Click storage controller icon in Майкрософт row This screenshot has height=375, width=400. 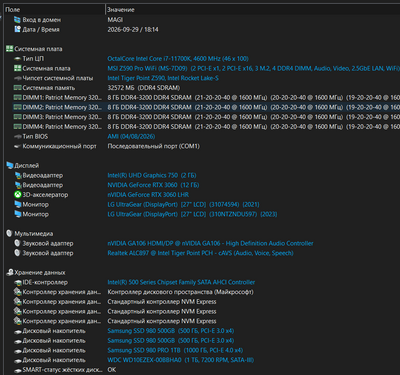click(x=18, y=292)
